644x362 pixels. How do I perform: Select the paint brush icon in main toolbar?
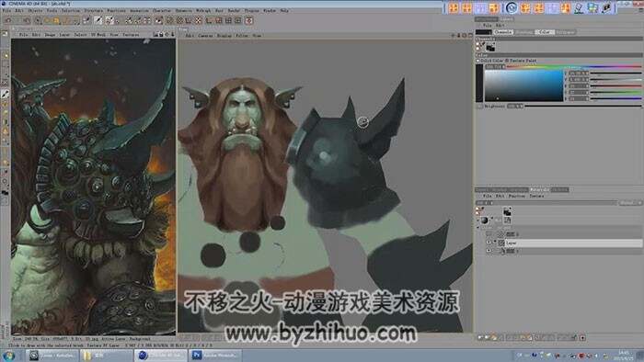coord(98,20)
